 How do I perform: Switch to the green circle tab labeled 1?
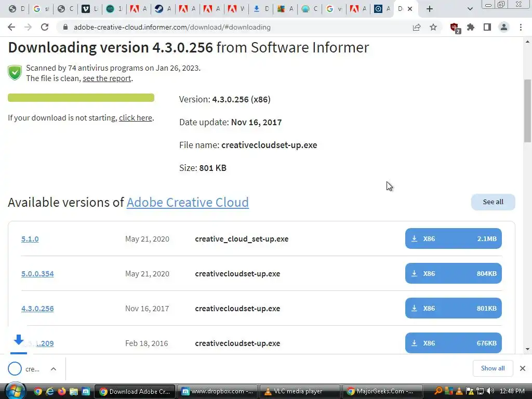[x=114, y=9]
